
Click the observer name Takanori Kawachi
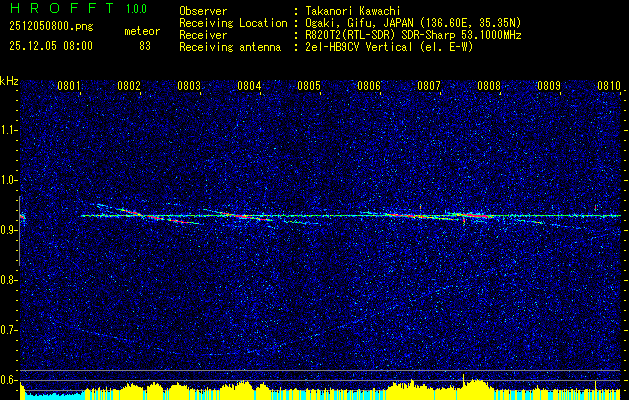(355, 11)
